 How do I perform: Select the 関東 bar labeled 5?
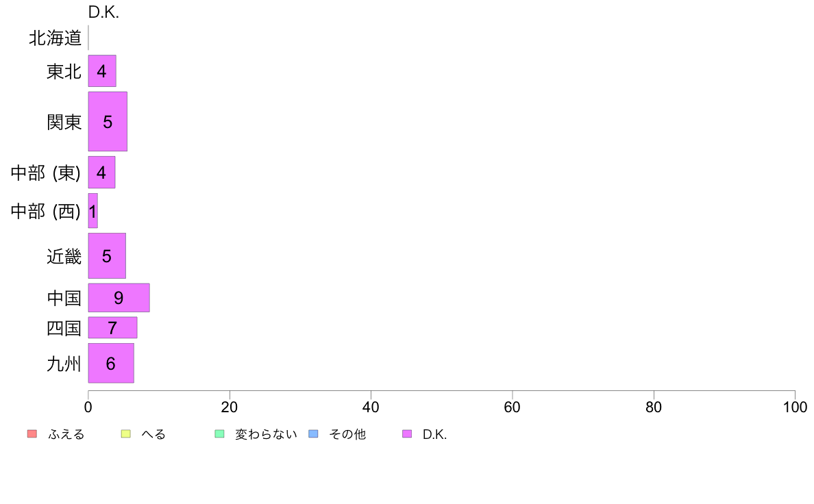(x=108, y=121)
